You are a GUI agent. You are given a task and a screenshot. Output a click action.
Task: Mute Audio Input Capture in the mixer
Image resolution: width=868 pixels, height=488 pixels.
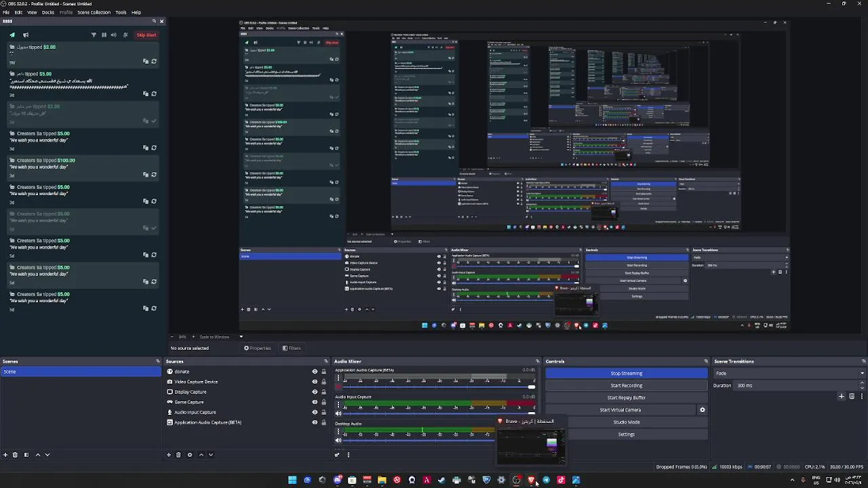click(x=338, y=413)
